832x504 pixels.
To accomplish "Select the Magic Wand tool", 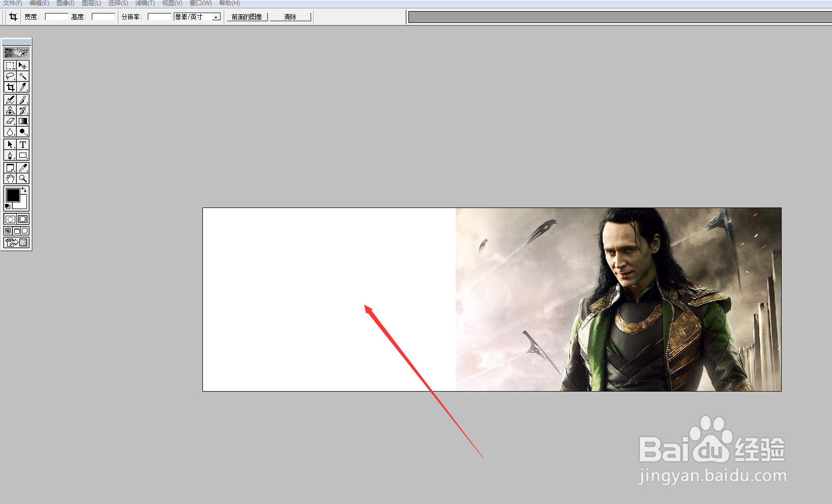I will pyautogui.click(x=23, y=76).
